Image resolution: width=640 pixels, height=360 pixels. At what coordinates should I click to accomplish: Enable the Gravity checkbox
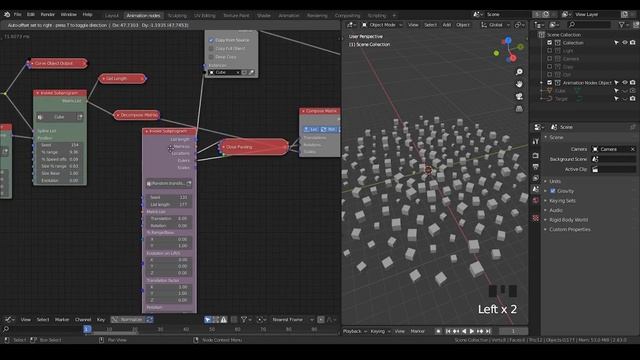pyautogui.click(x=553, y=191)
